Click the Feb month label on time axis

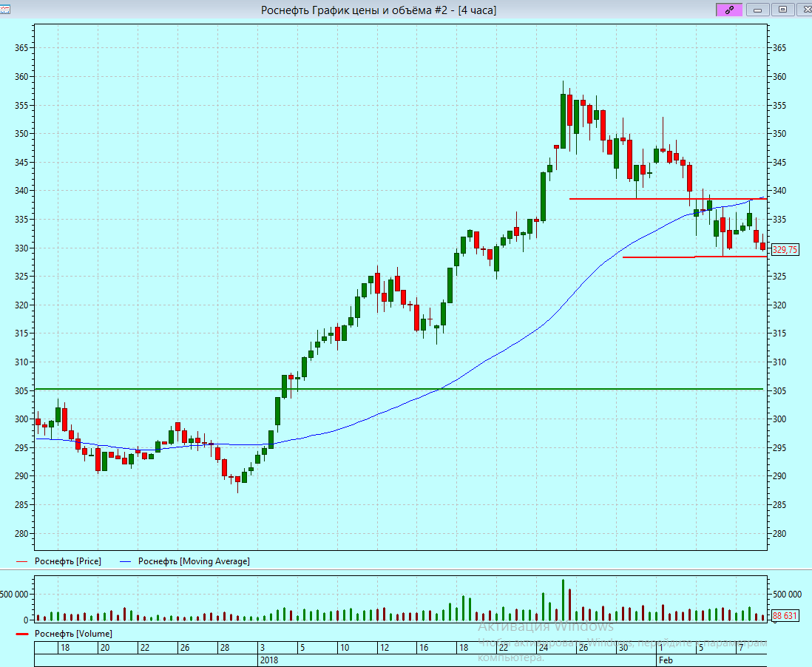pos(666,660)
